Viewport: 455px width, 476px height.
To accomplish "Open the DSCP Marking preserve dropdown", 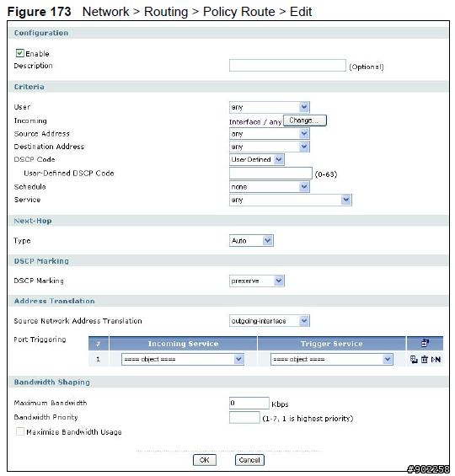I will (257, 281).
